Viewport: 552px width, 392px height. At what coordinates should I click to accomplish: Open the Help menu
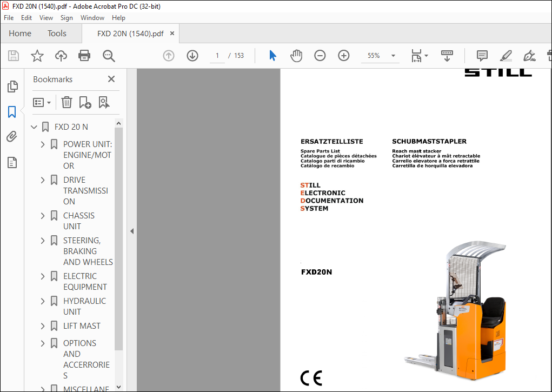(x=118, y=18)
